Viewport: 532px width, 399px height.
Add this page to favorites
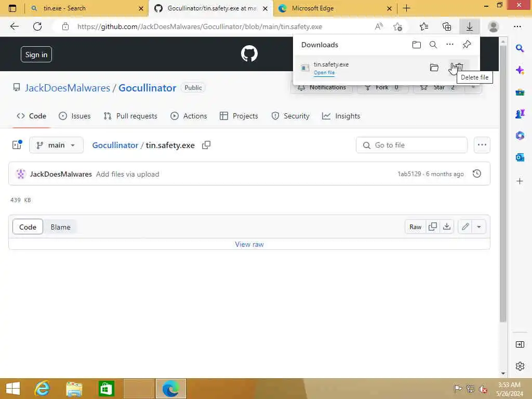pyautogui.click(x=397, y=26)
